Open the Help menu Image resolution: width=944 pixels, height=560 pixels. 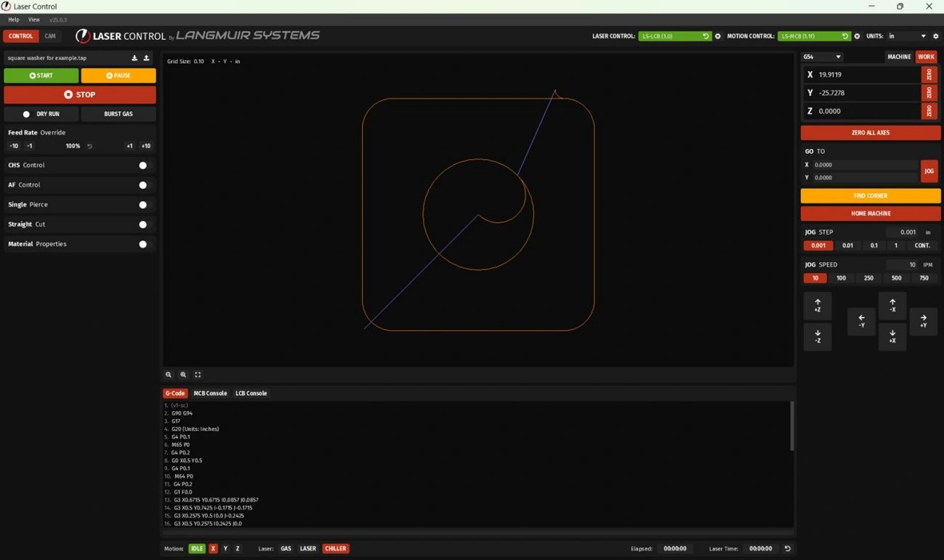pyautogui.click(x=14, y=20)
